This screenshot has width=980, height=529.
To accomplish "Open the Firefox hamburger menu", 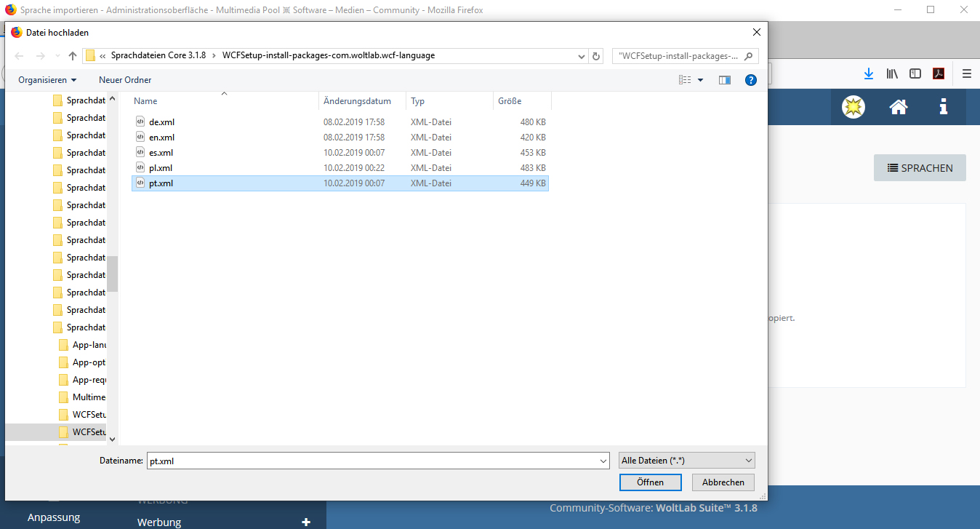I will pos(966,73).
